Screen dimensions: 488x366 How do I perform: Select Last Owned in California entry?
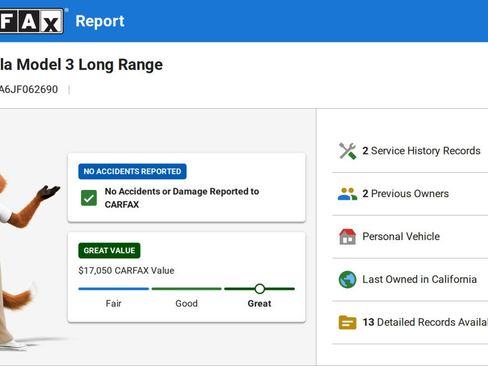tap(410, 279)
